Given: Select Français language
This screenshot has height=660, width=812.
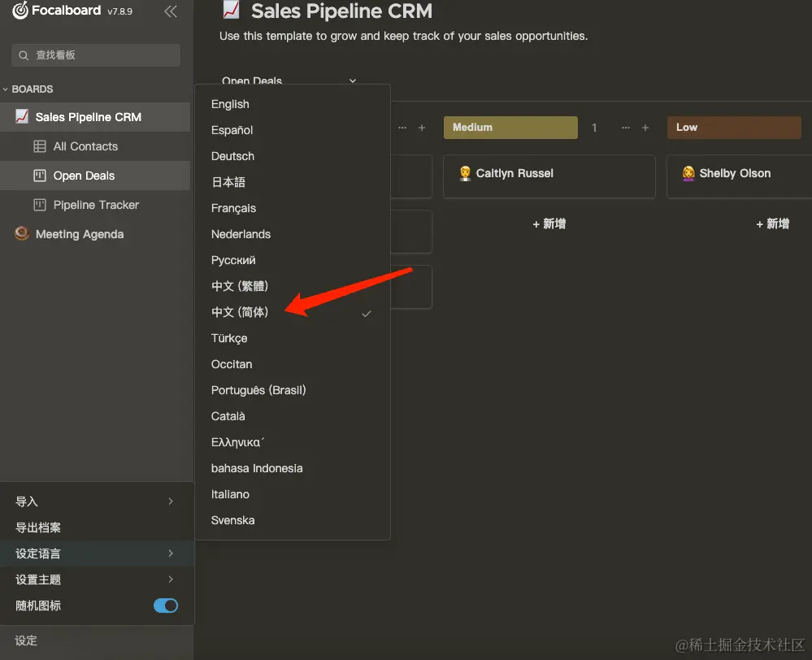Looking at the screenshot, I should pyautogui.click(x=293, y=208).
